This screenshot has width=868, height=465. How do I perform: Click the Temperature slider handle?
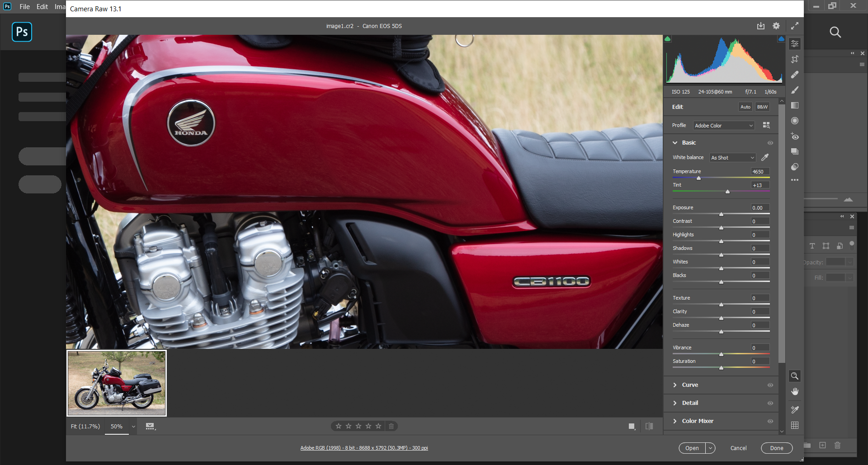[x=698, y=178]
